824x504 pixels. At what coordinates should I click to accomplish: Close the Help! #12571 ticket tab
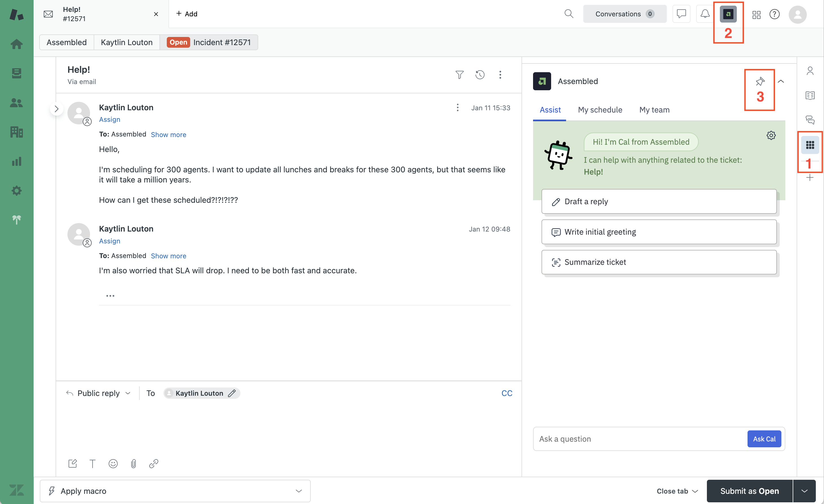point(156,14)
